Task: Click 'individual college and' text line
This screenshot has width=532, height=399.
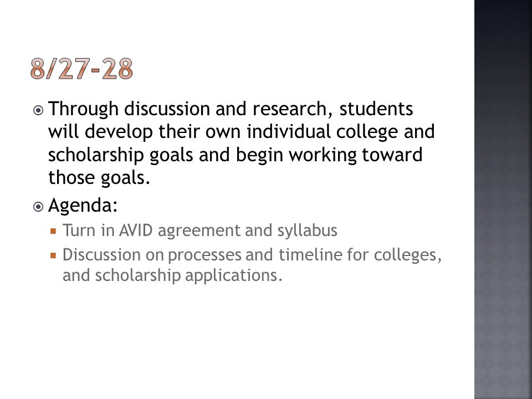Action: pos(341,132)
